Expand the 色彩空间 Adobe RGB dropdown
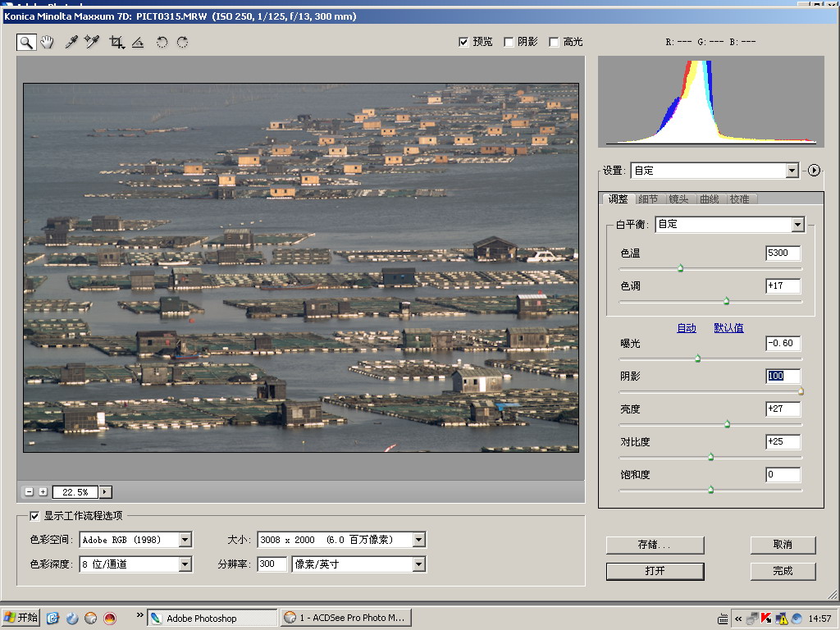This screenshot has width=840, height=630. [185, 540]
